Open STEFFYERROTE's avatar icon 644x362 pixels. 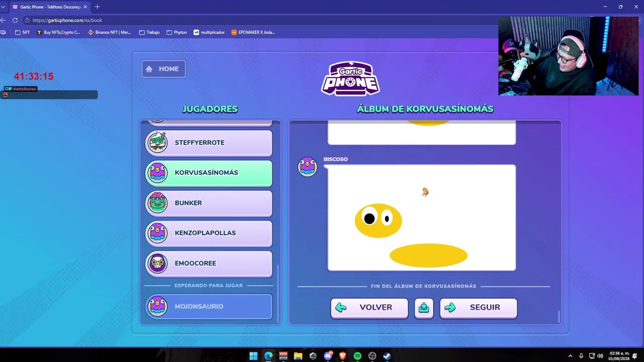coord(157,143)
